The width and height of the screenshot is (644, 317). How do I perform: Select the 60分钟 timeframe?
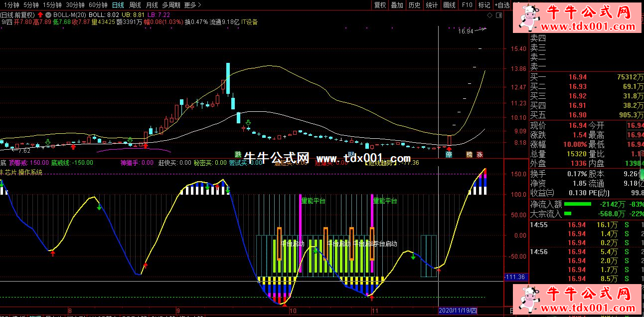[98, 5]
